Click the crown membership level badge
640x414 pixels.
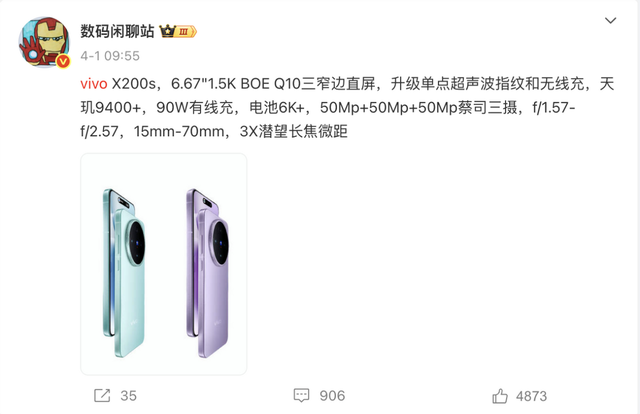click(x=178, y=31)
